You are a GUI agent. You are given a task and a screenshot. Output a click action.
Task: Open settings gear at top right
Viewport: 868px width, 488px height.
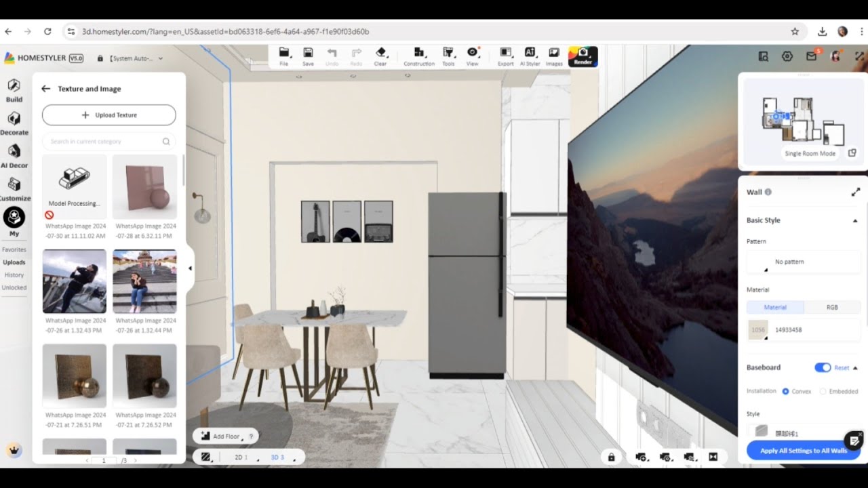coord(787,57)
